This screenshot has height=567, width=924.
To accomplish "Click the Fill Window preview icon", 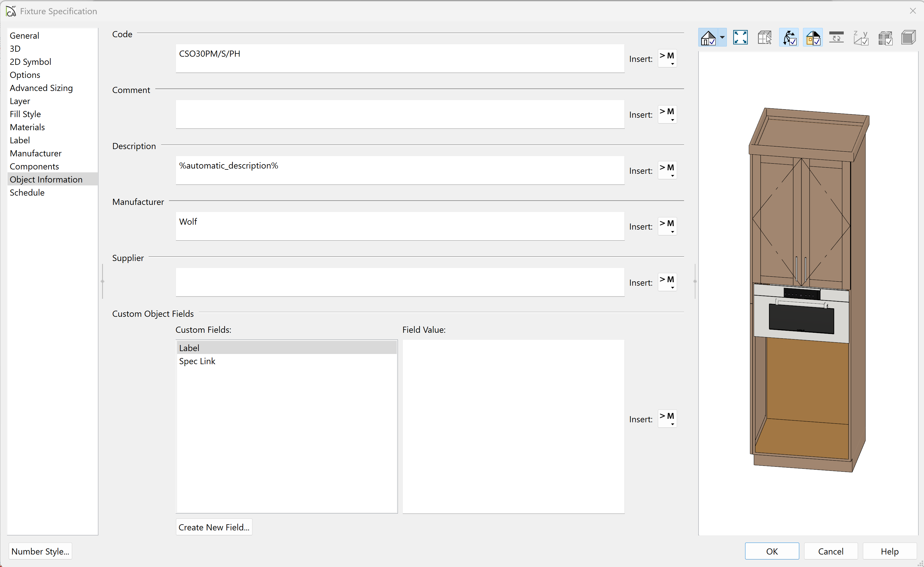I will pyautogui.click(x=740, y=37).
